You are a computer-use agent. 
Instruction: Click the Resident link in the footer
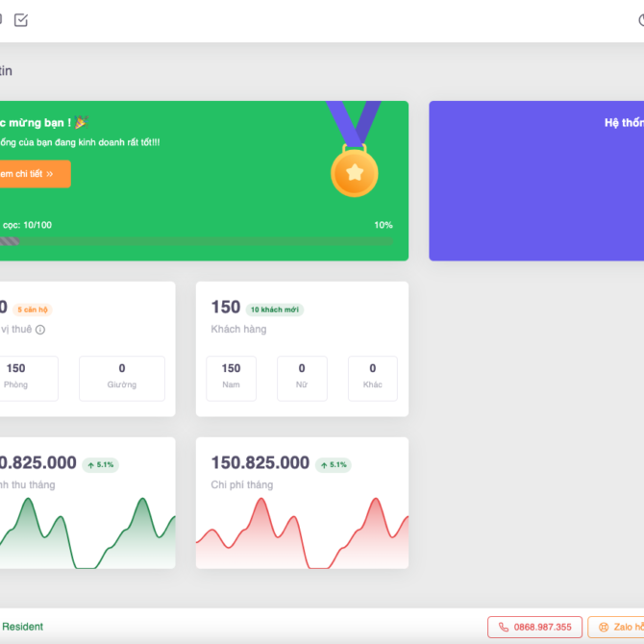[21, 627]
